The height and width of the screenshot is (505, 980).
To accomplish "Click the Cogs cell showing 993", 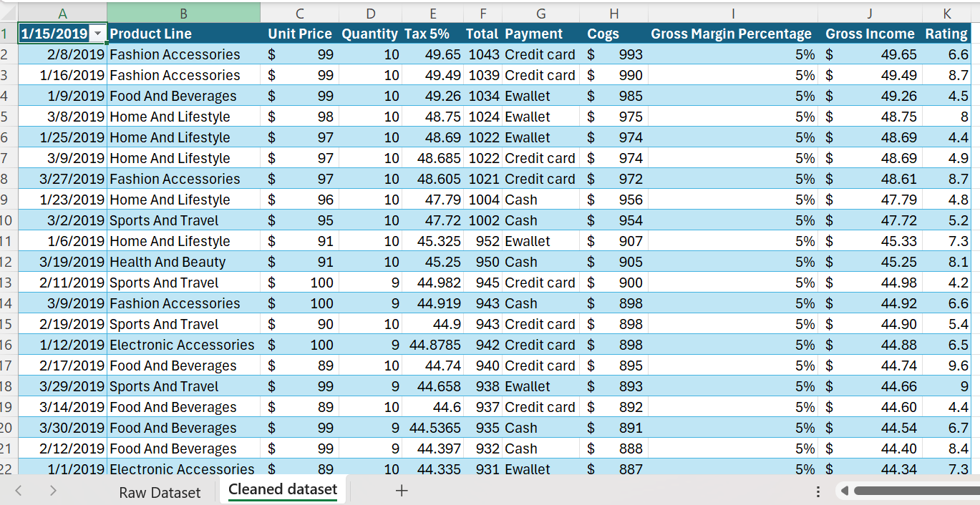I will pos(613,54).
